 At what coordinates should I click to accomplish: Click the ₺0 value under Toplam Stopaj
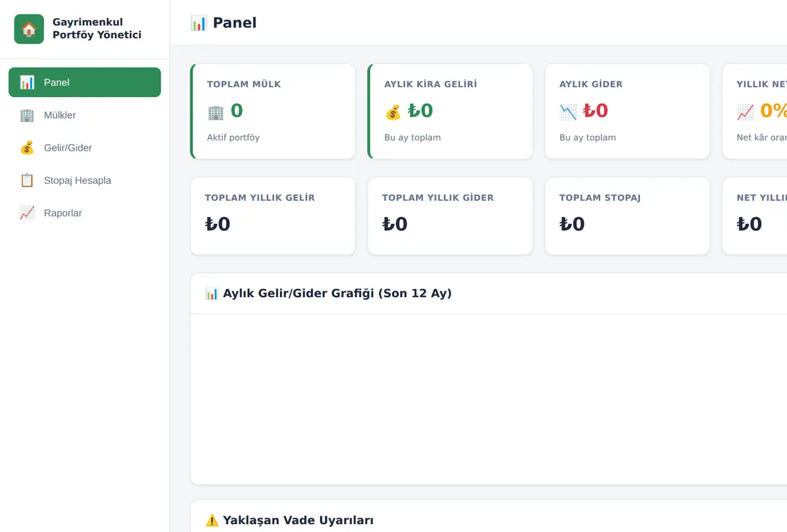point(572,224)
